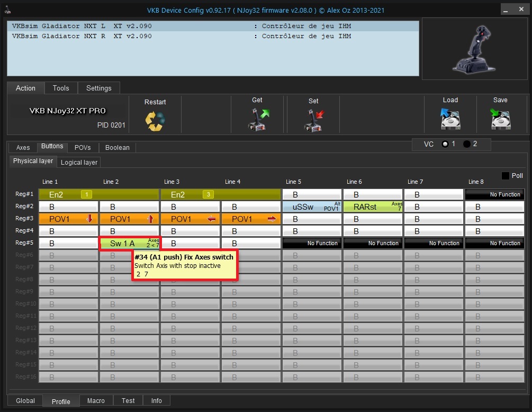Switch to the POVs tab

[x=83, y=147]
